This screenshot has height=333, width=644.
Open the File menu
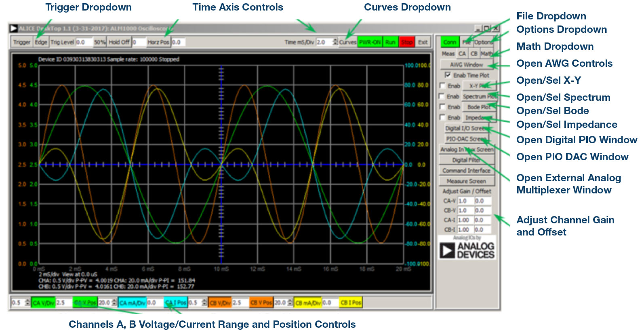tap(466, 42)
